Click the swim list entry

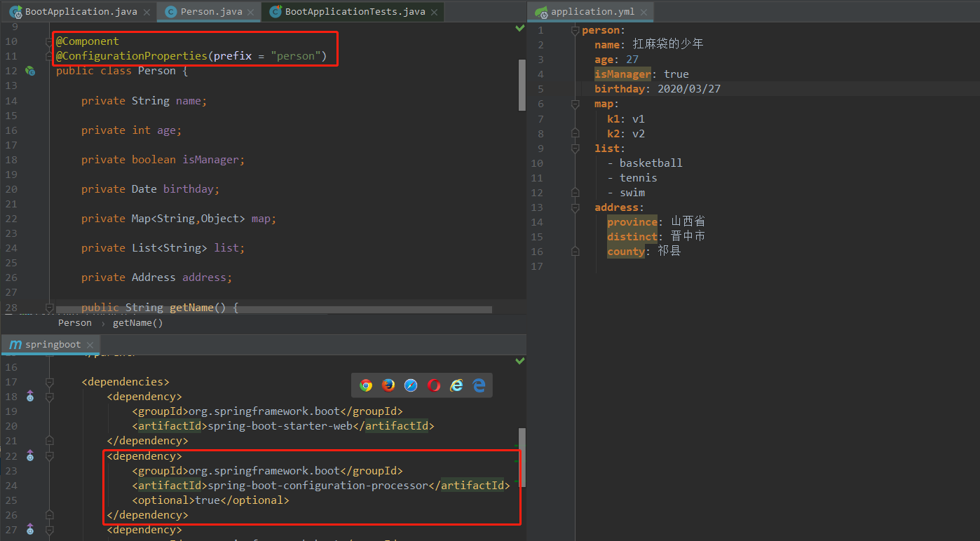coord(632,193)
